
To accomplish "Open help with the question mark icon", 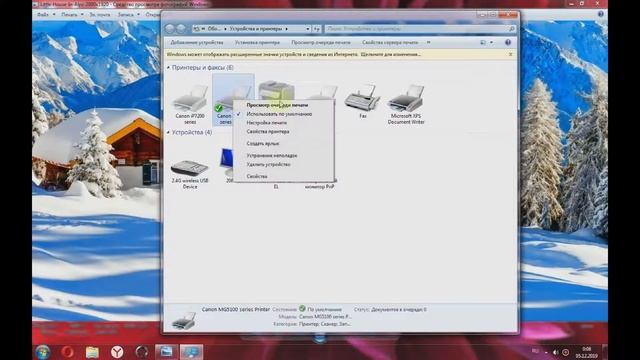I will pyautogui.click(x=508, y=42).
